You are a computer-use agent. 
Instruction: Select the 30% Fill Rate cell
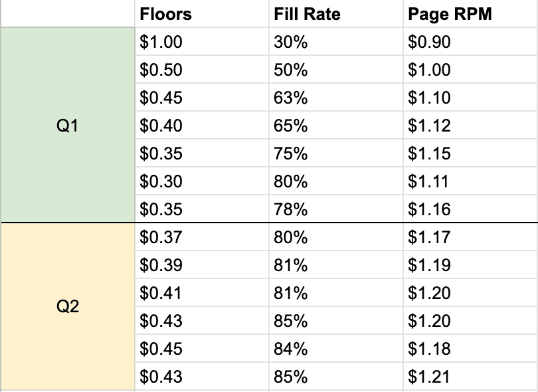click(x=334, y=42)
